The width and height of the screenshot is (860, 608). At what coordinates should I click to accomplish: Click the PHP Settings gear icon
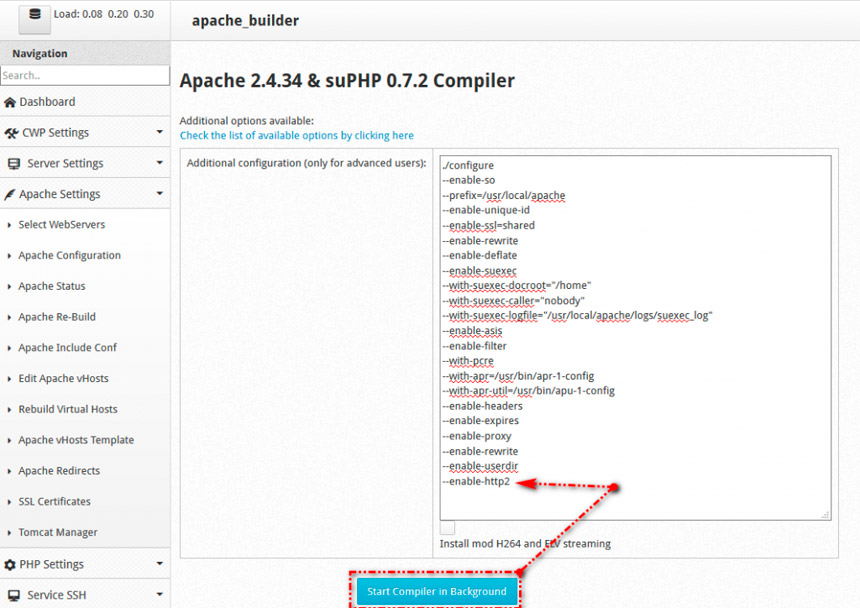click(x=10, y=565)
